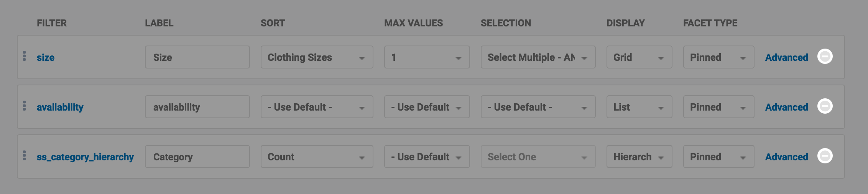This screenshot has width=868, height=194.
Task: Click the size filter name link
Action: click(x=46, y=57)
